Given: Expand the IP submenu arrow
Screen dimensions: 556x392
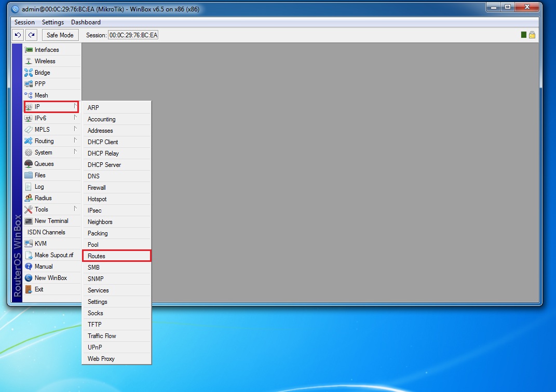Looking at the screenshot, I should pos(75,106).
